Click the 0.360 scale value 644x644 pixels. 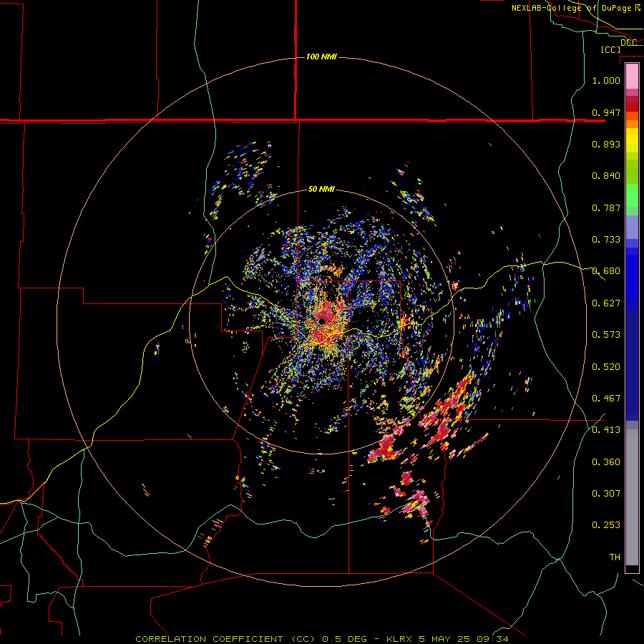pyautogui.click(x=606, y=462)
